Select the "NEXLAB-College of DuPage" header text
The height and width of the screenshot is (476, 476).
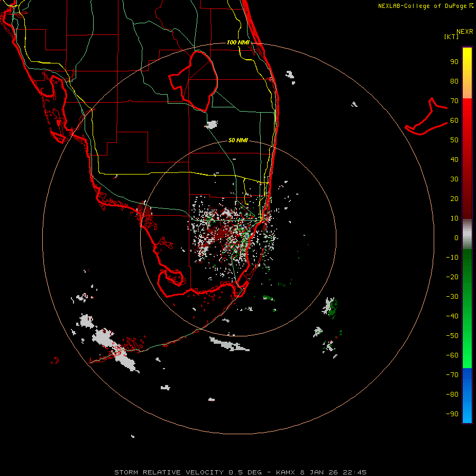[x=422, y=6]
